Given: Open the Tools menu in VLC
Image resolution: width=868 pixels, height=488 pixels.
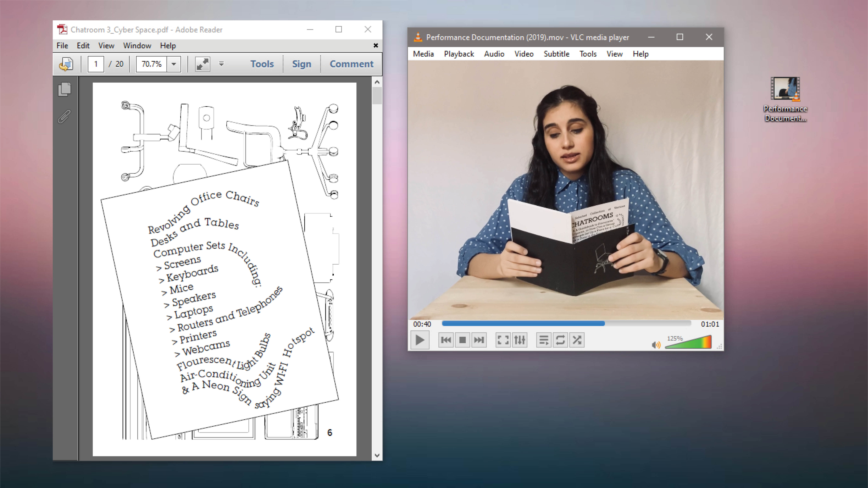Looking at the screenshot, I should click(x=588, y=54).
